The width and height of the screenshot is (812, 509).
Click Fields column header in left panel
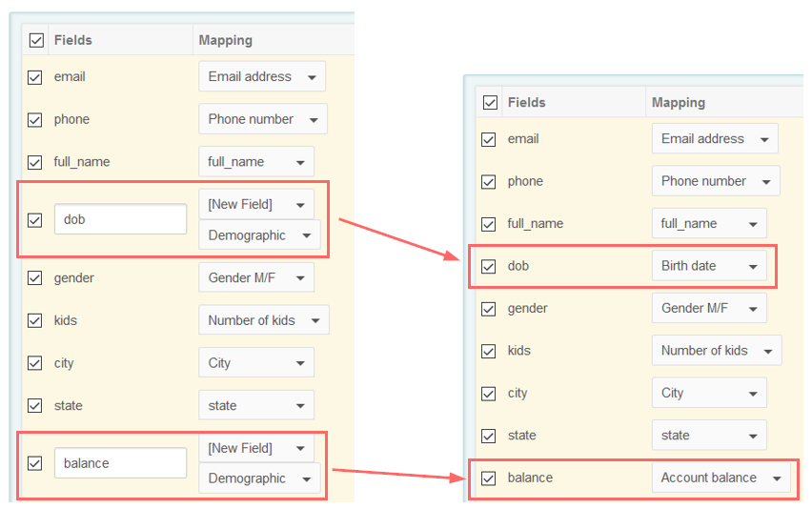click(x=73, y=40)
